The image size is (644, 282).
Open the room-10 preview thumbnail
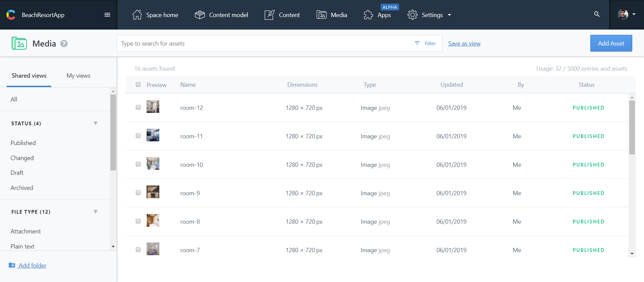coord(153,163)
